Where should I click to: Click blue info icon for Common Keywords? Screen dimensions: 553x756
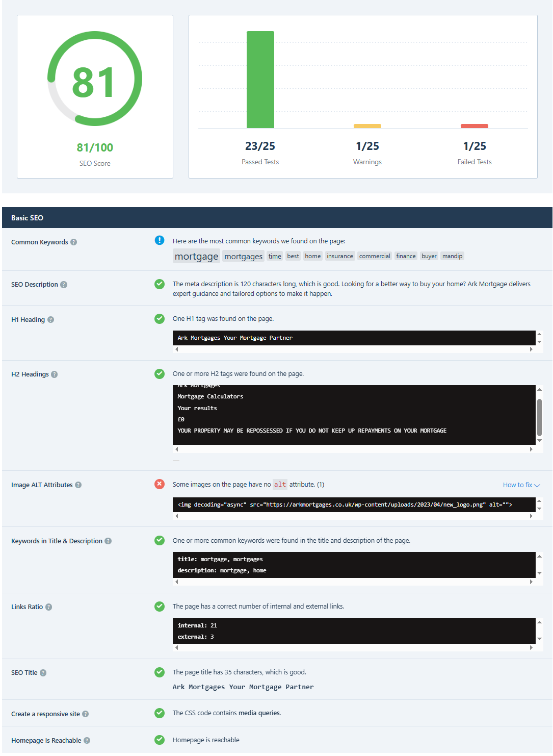160,240
